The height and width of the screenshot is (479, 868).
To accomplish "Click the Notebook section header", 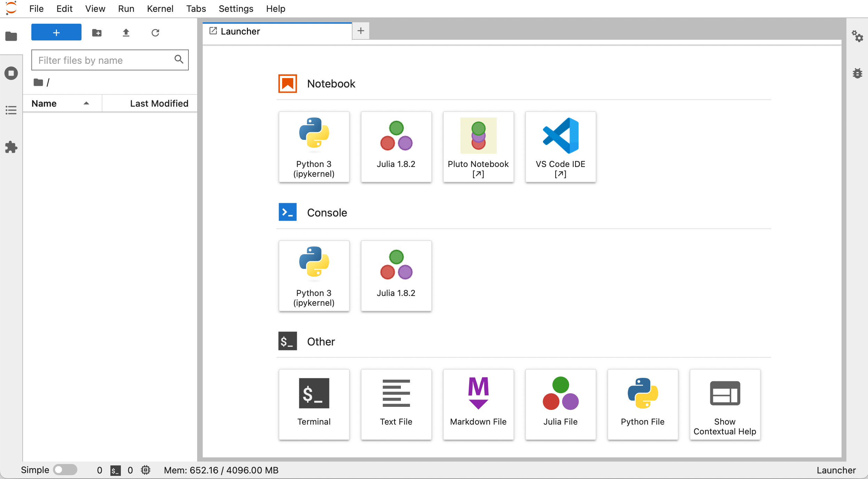I will coord(331,84).
